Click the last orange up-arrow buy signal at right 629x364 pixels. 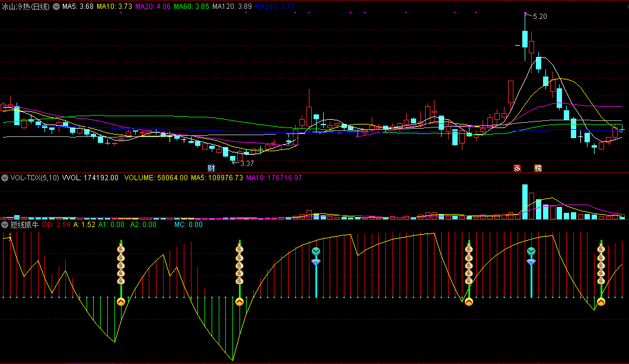601,301
